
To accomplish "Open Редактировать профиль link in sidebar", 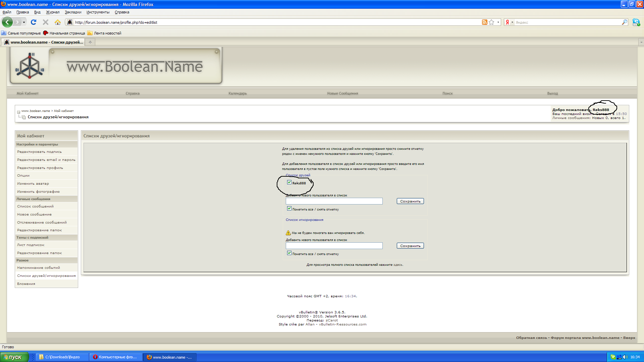I will coord(40,168).
